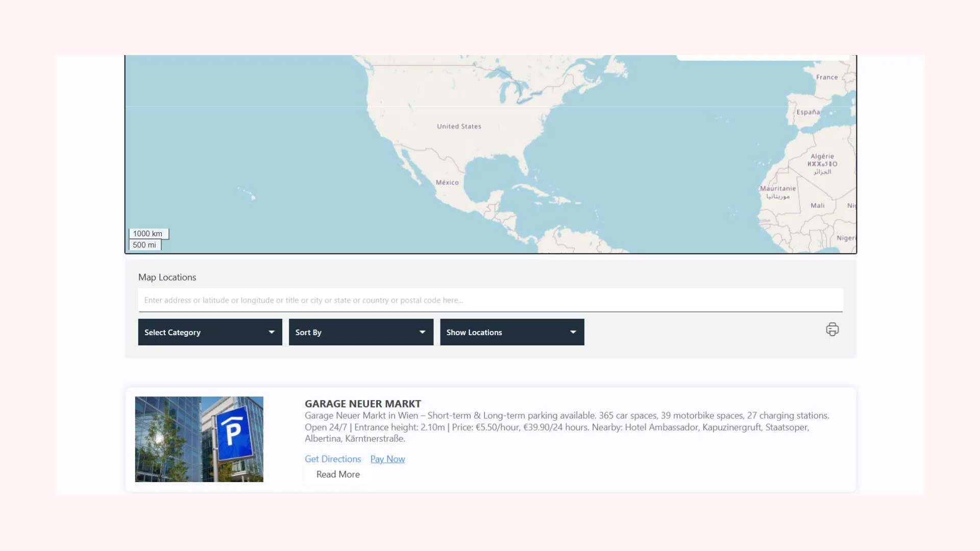Click the España label on map
This screenshot has width=980, height=551.
[x=808, y=112]
